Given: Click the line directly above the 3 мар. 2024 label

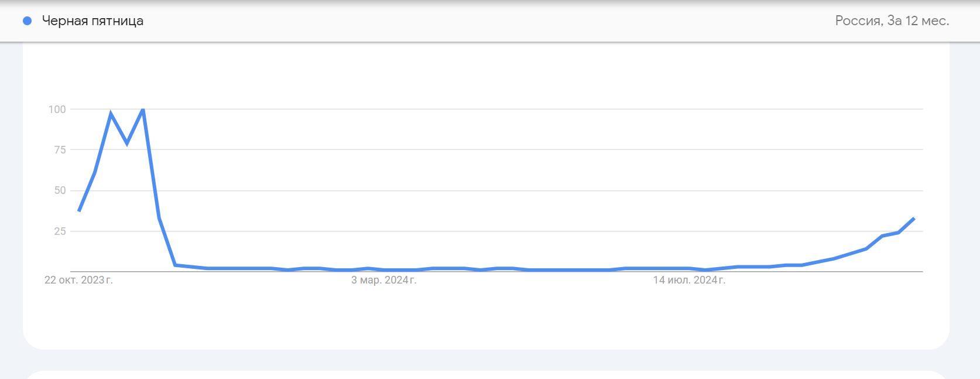Looking at the screenshot, I should click(x=383, y=269).
